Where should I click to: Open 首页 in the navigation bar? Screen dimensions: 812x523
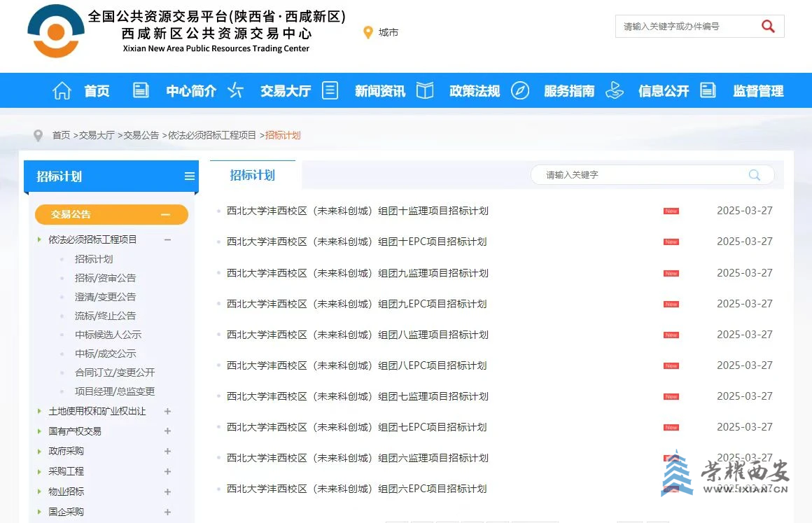97,91
